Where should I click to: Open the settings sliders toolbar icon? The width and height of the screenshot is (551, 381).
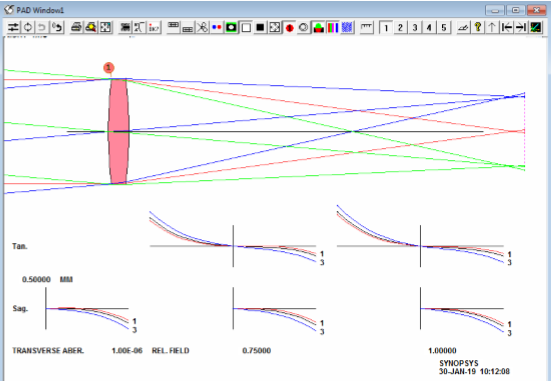click(13, 27)
